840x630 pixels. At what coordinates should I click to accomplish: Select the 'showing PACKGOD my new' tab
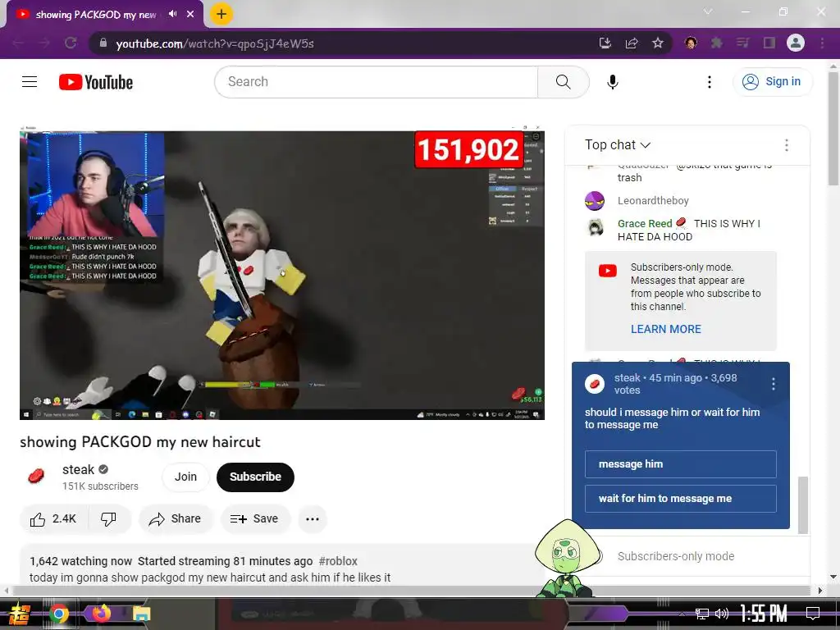coord(97,15)
